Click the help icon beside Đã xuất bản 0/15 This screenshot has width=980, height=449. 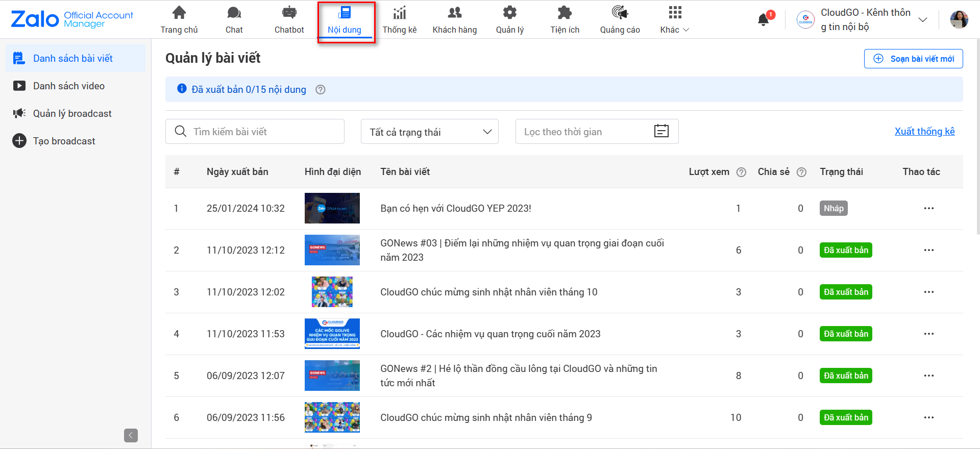tap(321, 90)
